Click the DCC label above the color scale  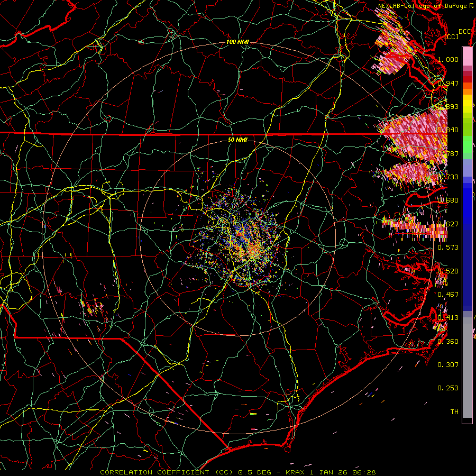465,32
